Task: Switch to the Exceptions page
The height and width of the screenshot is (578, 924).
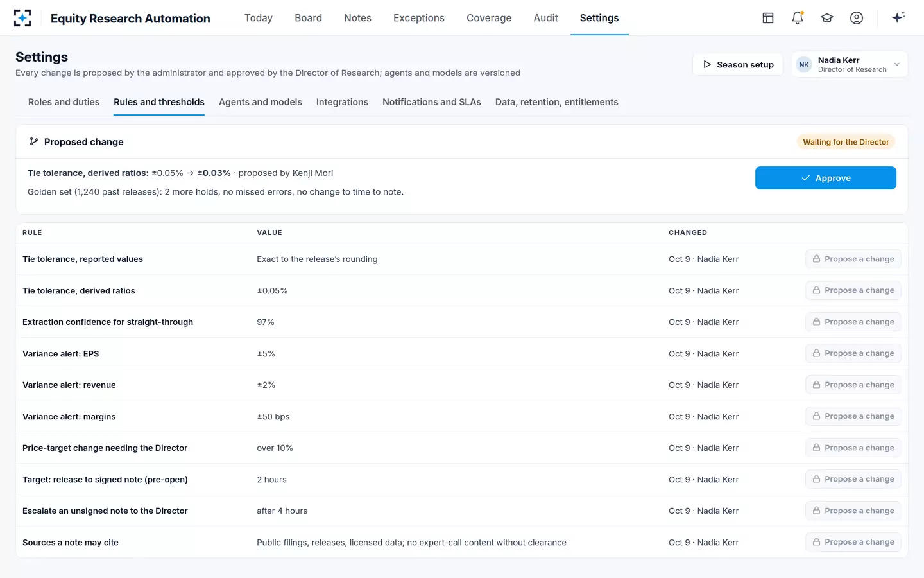Action: 419,18
